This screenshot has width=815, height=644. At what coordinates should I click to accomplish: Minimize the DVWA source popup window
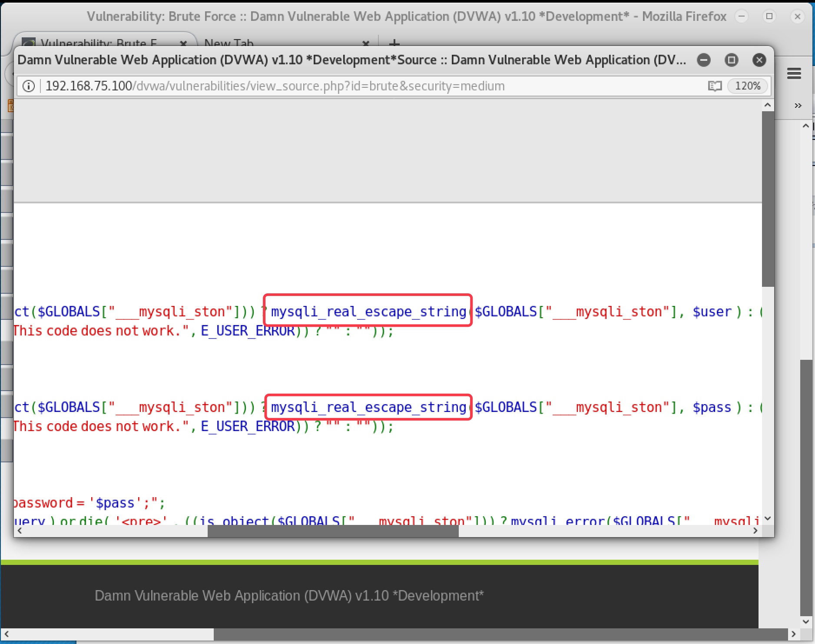coord(704,60)
